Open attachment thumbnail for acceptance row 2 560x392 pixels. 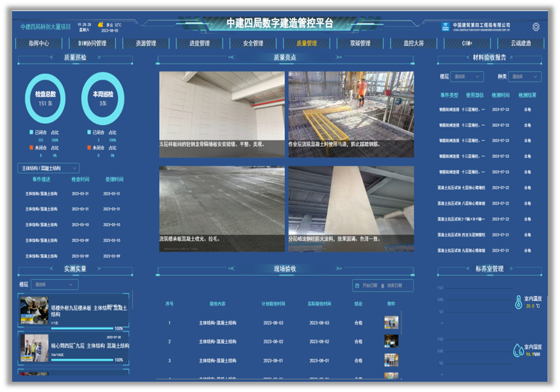[x=391, y=341]
